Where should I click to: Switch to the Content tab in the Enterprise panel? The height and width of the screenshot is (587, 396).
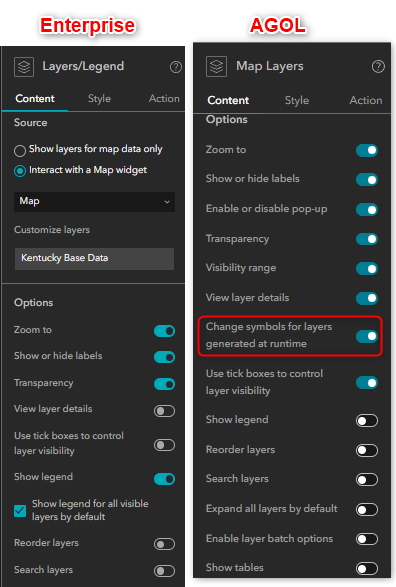point(35,98)
